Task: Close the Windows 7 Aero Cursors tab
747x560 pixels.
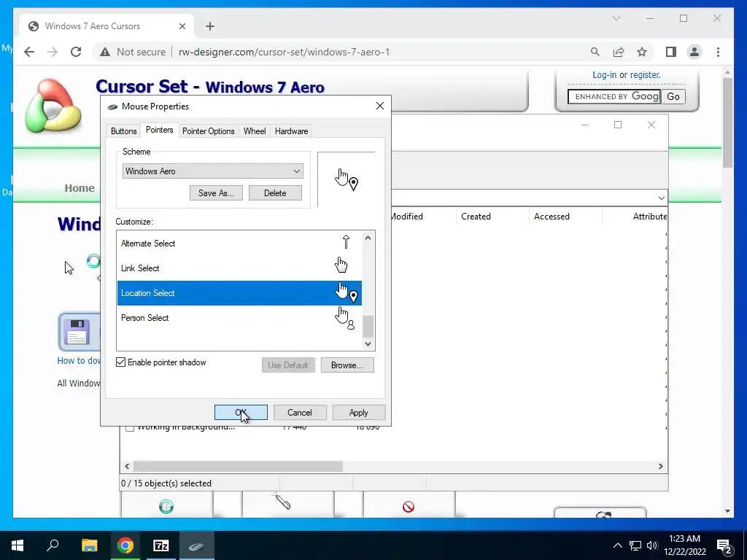Action: click(x=182, y=26)
